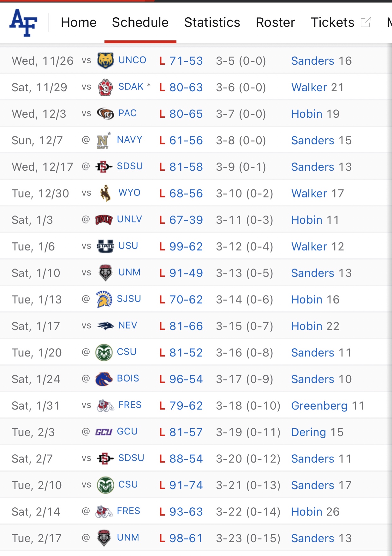
Task: Click the Wyoming cowboy logo
Action: 105,193
